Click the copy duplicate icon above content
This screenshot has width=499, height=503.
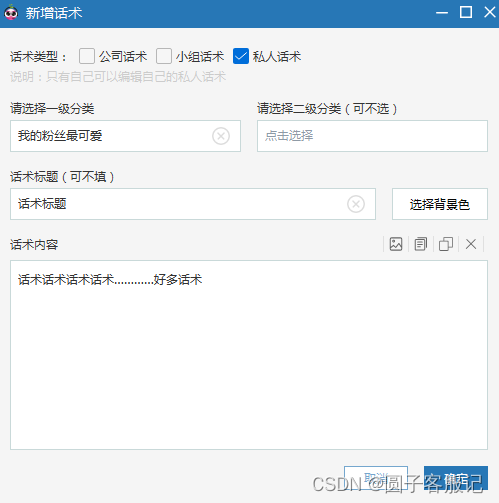tap(446, 244)
